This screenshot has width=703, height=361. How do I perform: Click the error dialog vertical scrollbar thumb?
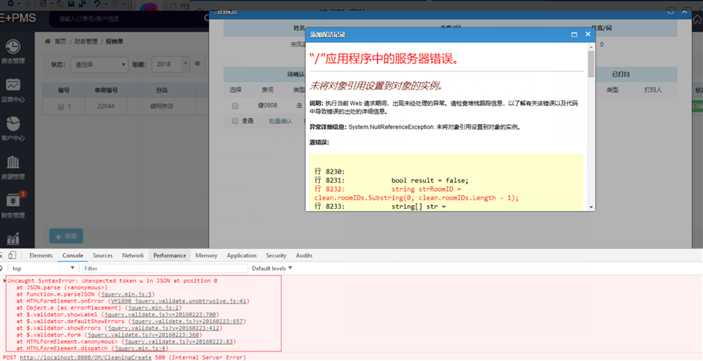[591, 64]
